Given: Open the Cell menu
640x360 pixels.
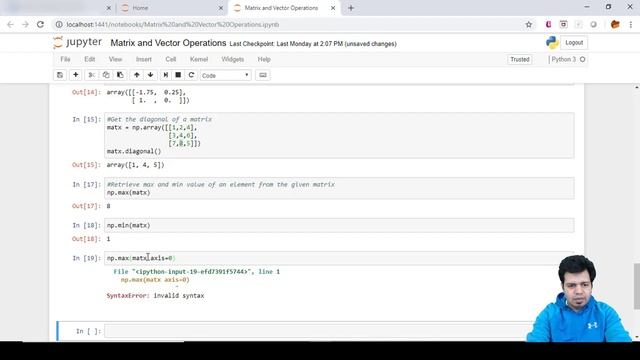Looking at the screenshot, I should (171, 59).
